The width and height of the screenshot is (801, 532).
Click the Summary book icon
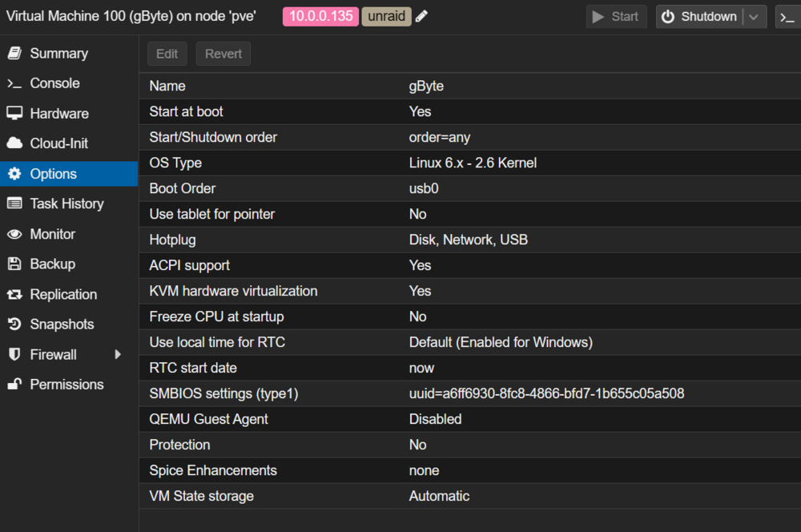click(14, 53)
